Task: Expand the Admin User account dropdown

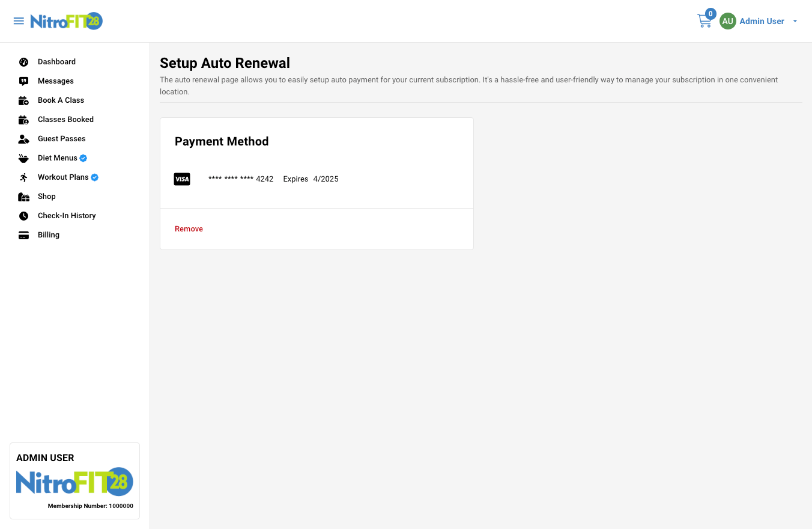Action: [795, 21]
